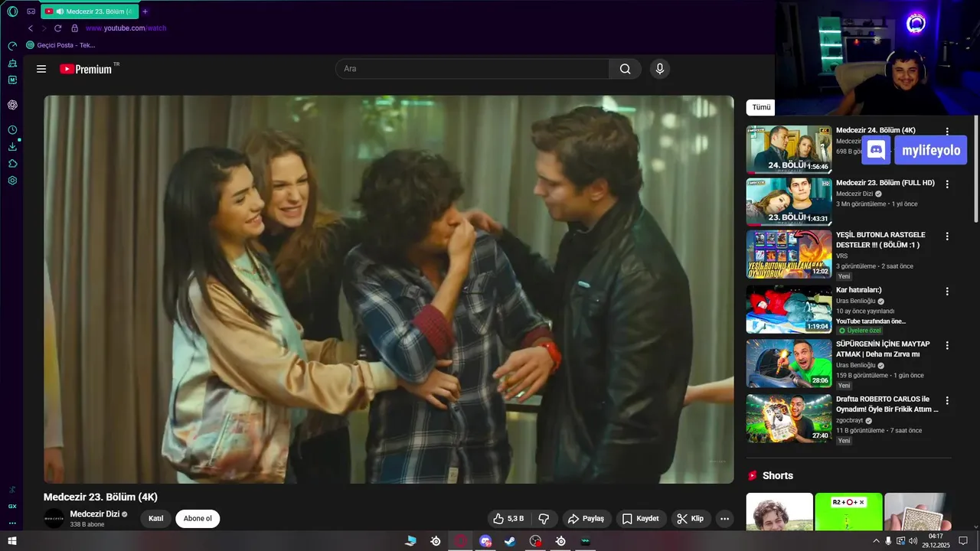Open SÜPÜRGENİN İÇİNE MAYTAP ATMAK video thumbnail
980x551 pixels.
(x=789, y=364)
